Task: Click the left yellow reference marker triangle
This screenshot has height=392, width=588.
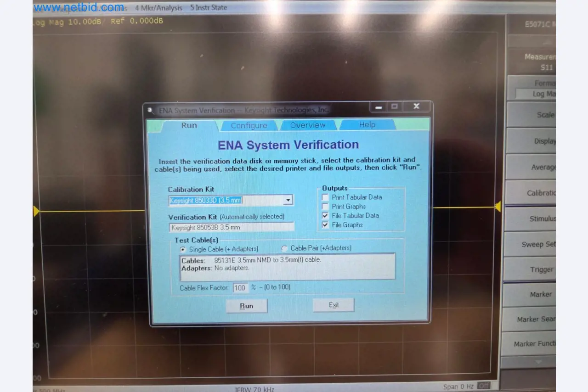Action: [x=36, y=211]
